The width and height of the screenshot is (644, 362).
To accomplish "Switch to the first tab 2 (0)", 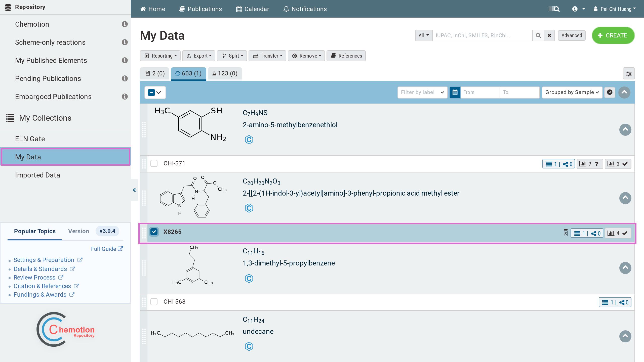I will click(155, 74).
